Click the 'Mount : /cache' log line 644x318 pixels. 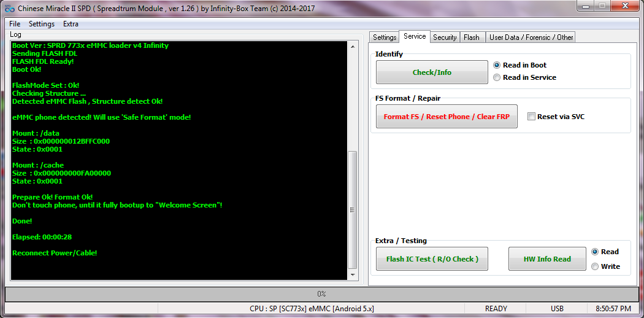[38, 165]
